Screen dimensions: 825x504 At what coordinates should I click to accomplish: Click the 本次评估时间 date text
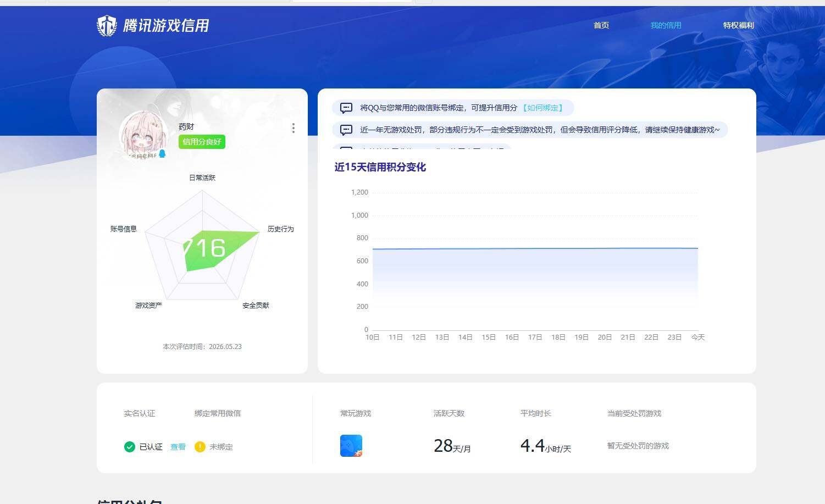click(x=202, y=347)
